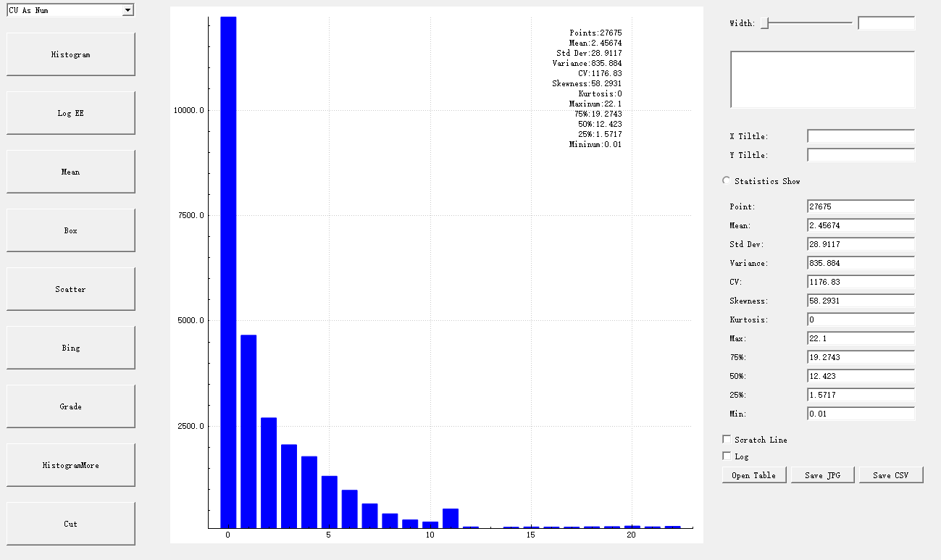Image resolution: width=941 pixels, height=560 pixels.
Task: Show the Scatter plot
Action: [71, 289]
